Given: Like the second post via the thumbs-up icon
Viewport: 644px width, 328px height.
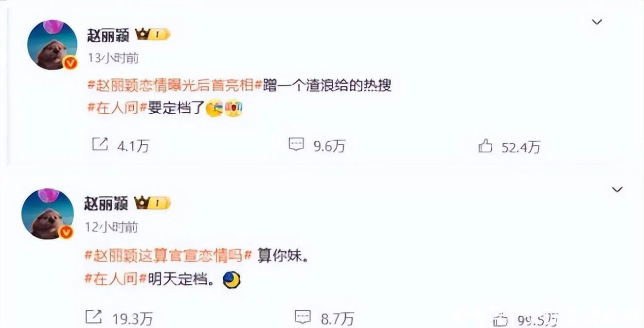Looking at the screenshot, I should 500,319.
